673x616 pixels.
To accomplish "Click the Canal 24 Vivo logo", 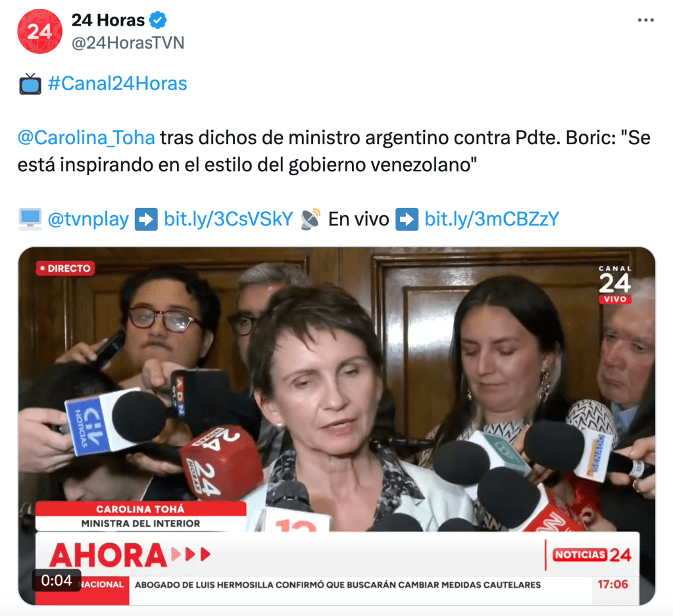I will click(x=615, y=284).
